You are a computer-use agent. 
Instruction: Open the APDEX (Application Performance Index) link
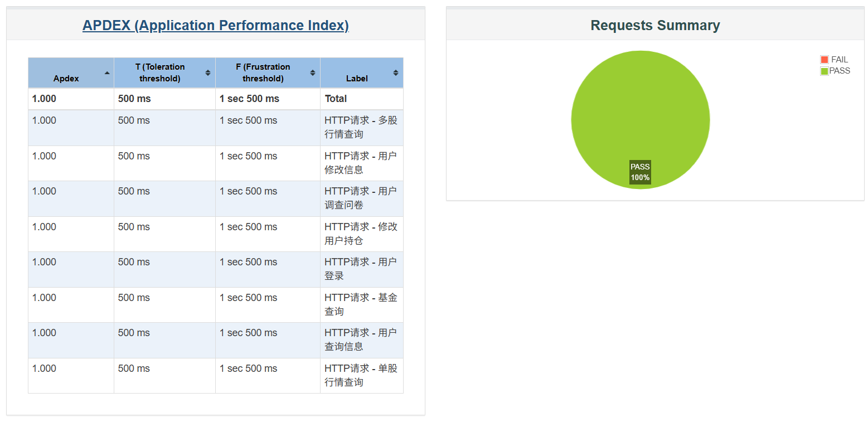coord(216,25)
